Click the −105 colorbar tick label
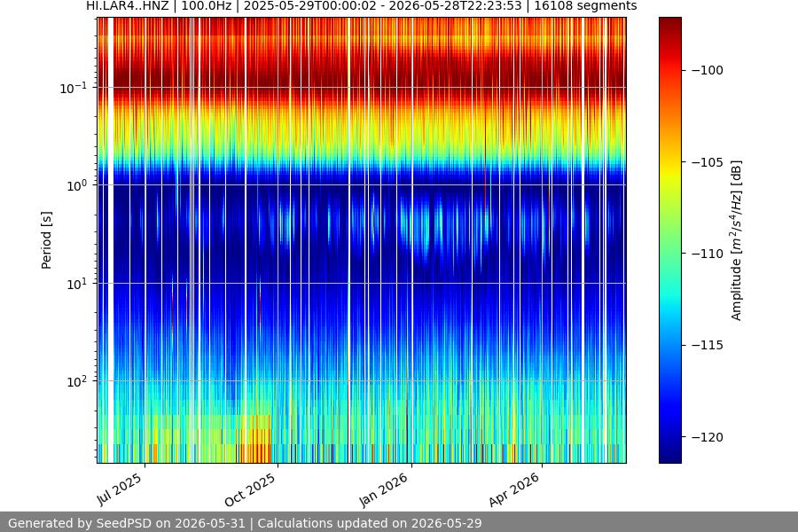 708,162
